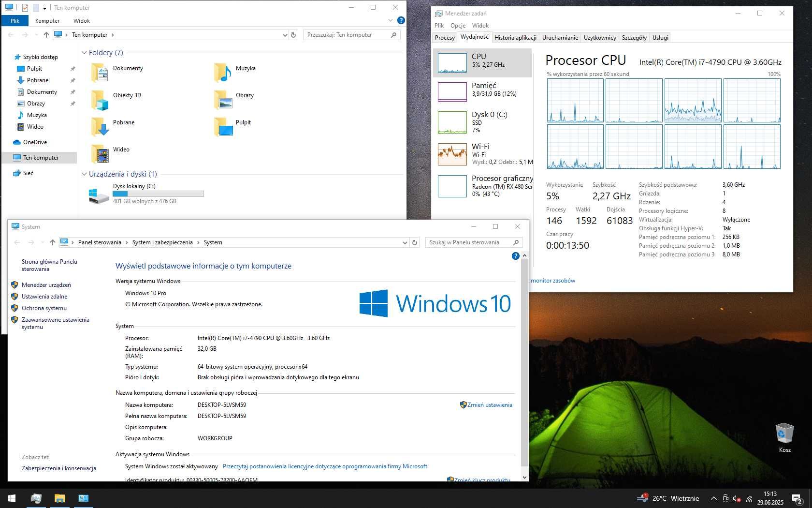Image resolution: width=812 pixels, height=508 pixels.
Task: Open Zaawansowane ustawienia systemu link
Action: 55,323
